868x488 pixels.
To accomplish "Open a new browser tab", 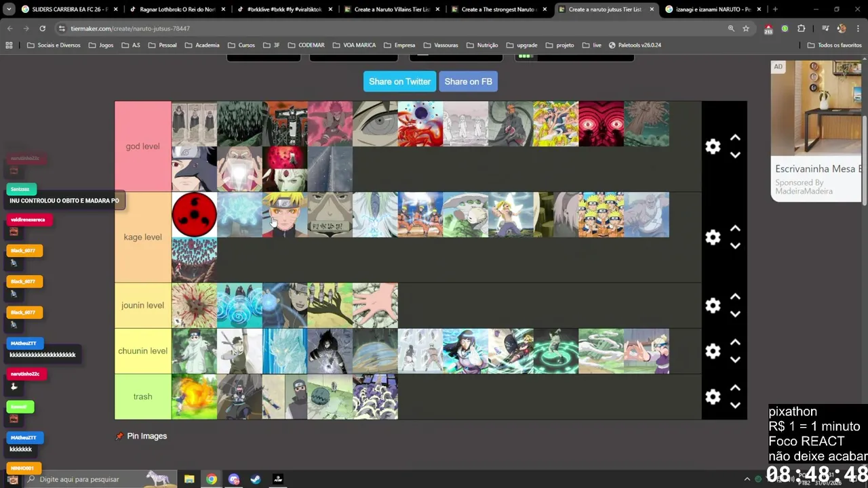I will [x=775, y=9].
